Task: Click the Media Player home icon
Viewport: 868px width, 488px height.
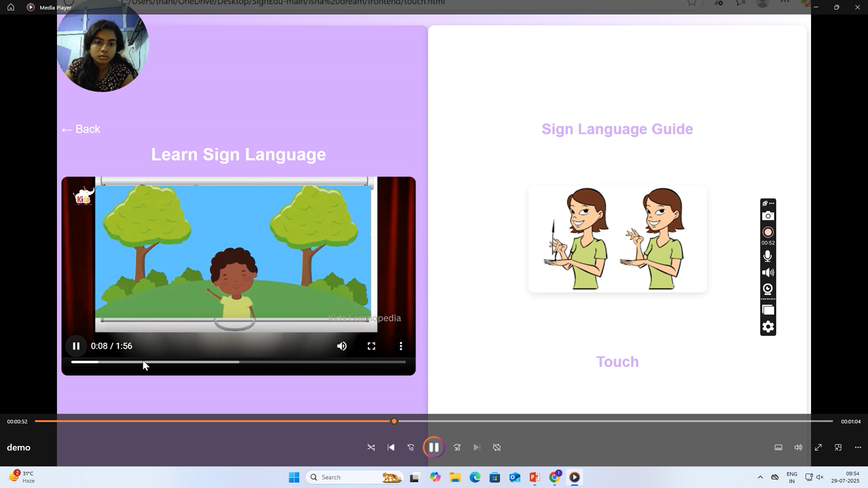Action: coord(11,7)
